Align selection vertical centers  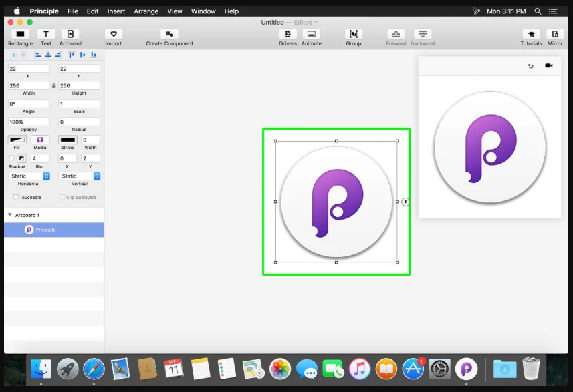click(x=82, y=55)
